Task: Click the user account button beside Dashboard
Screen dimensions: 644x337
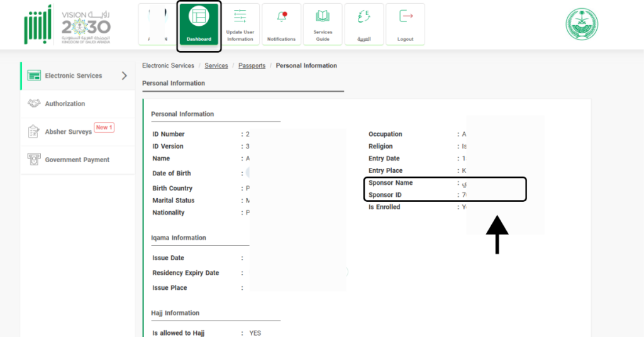Action: point(157,25)
